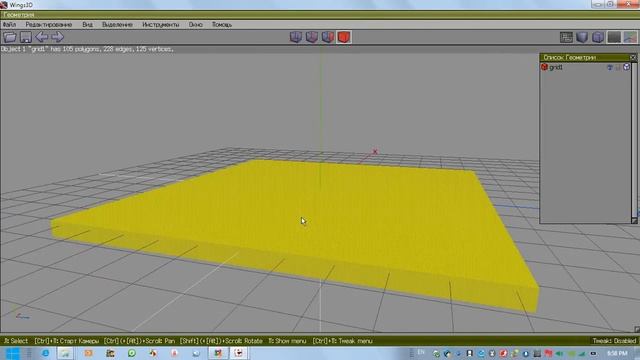Open Internet Explorer from the taskbar
640x360 pixels.
[x=45, y=353]
